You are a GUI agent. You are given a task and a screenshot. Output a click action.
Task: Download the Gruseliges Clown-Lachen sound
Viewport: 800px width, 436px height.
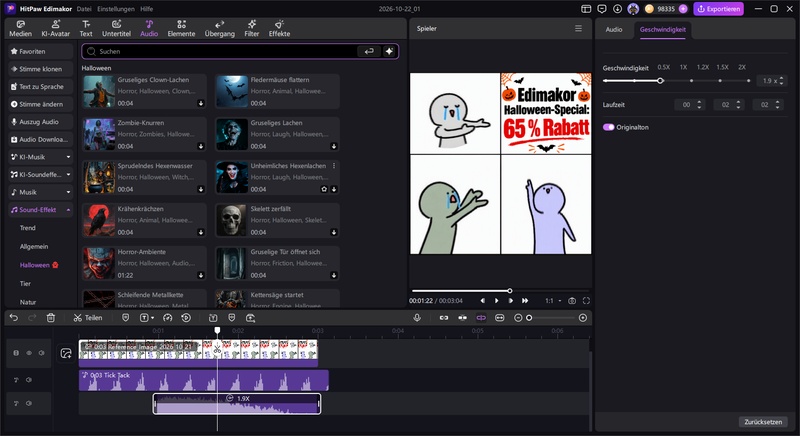click(201, 104)
